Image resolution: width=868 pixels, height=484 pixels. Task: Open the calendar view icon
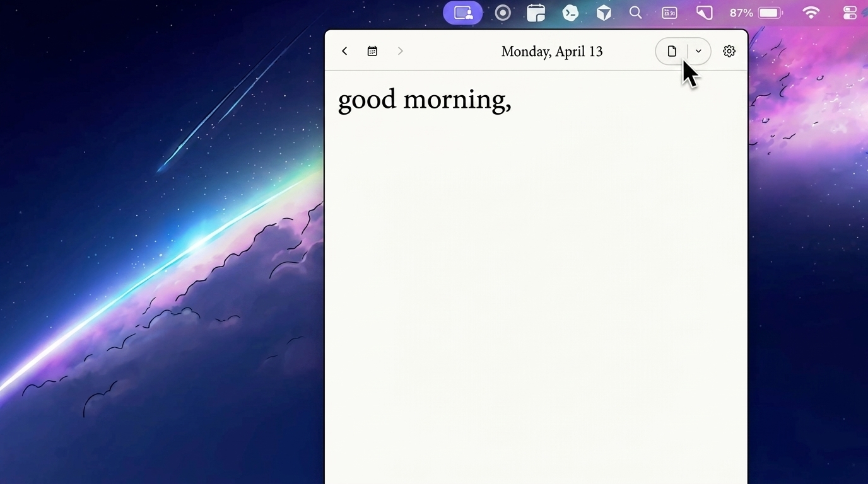(372, 51)
